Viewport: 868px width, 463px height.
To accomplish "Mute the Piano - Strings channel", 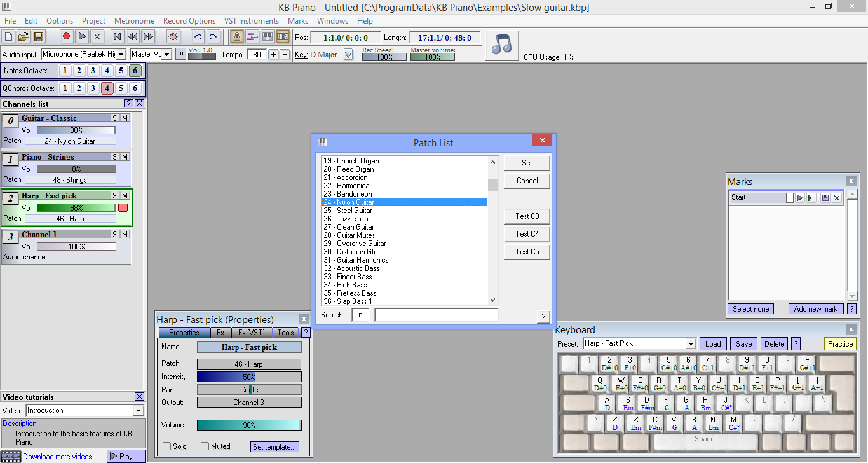I will (x=125, y=156).
